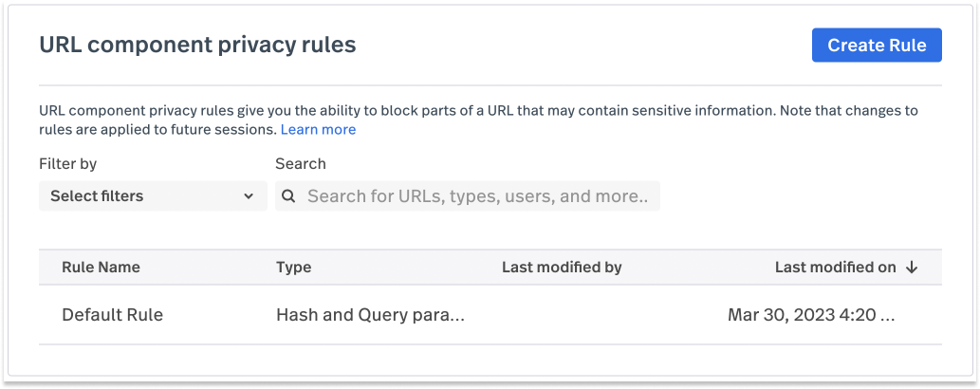Sort by Last modified by column

click(x=562, y=267)
